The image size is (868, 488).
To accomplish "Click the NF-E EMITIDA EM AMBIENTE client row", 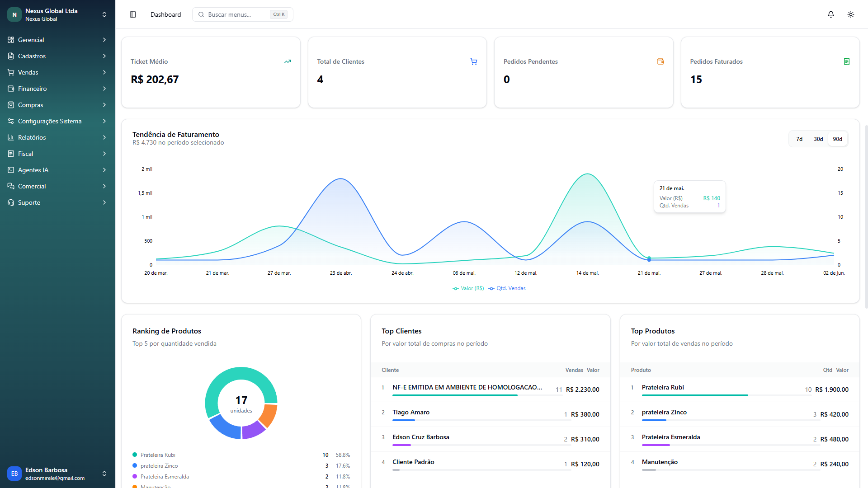I will 491,389.
